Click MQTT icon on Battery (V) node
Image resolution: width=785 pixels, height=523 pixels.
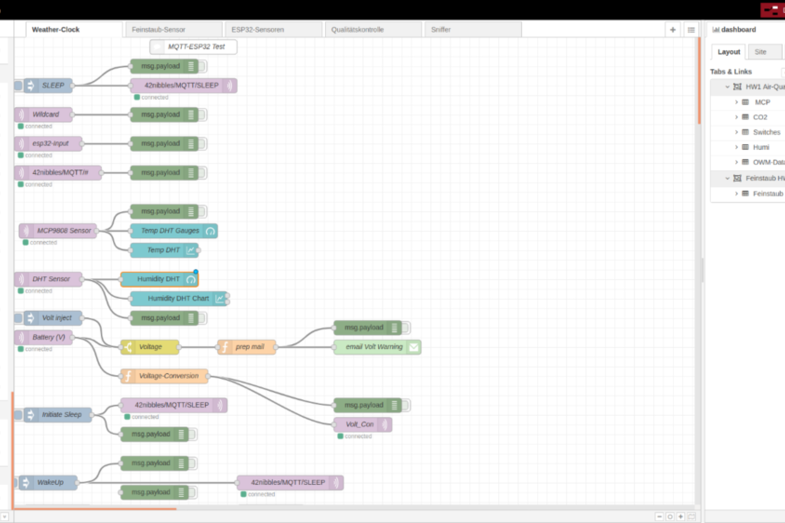point(21,337)
